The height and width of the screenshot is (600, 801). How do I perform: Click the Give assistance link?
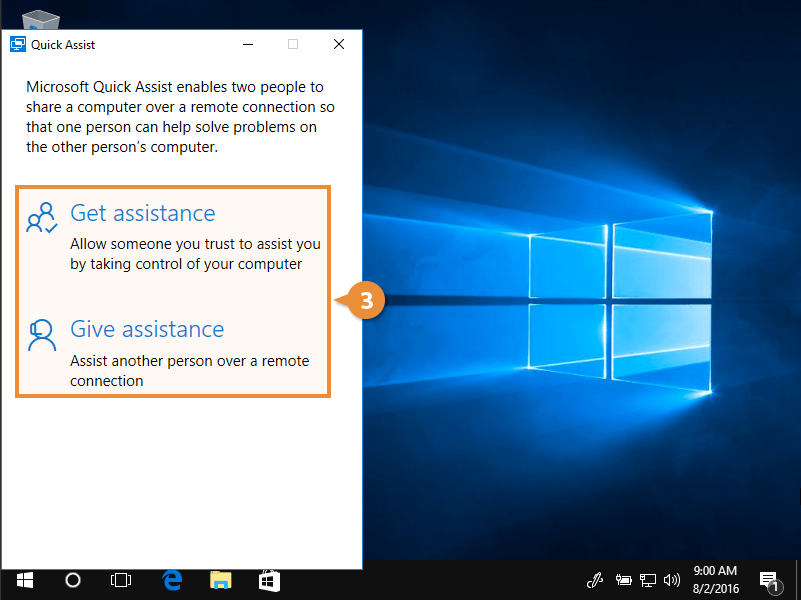[147, 329]
